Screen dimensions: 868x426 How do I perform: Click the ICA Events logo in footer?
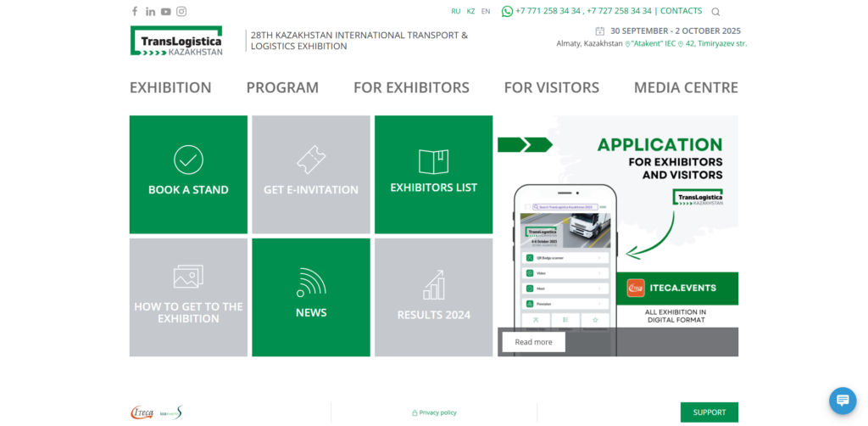point(171,412)
